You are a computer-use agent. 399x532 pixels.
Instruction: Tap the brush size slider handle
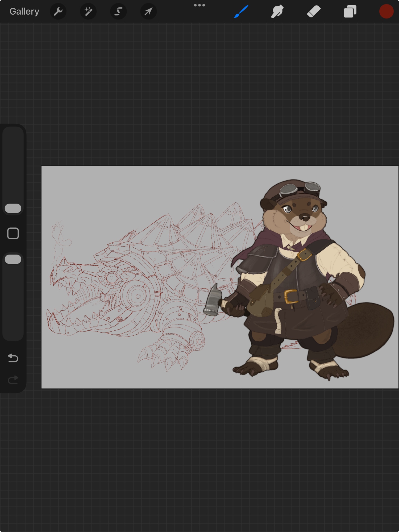pyautogui.click(x=13, y=208)
